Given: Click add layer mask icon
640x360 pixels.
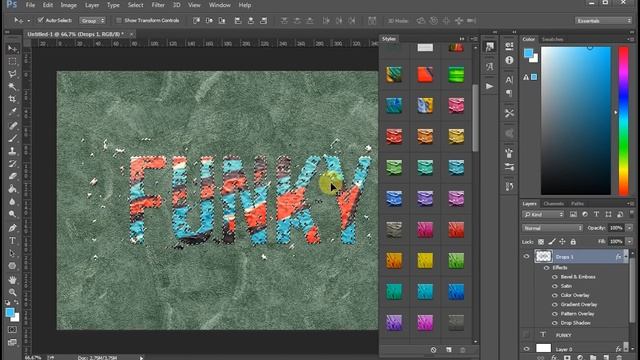Looking at the screenshot, I should pos(567,358).
